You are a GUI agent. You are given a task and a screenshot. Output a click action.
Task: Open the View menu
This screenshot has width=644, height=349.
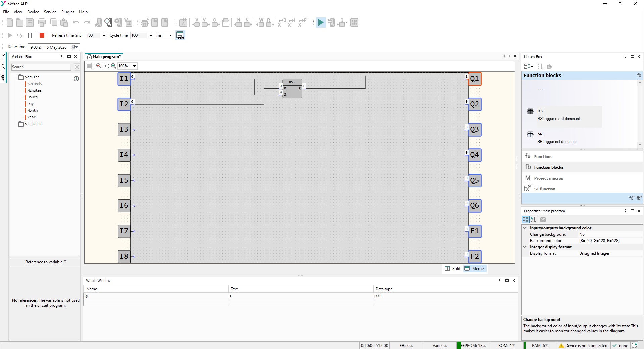18,12
